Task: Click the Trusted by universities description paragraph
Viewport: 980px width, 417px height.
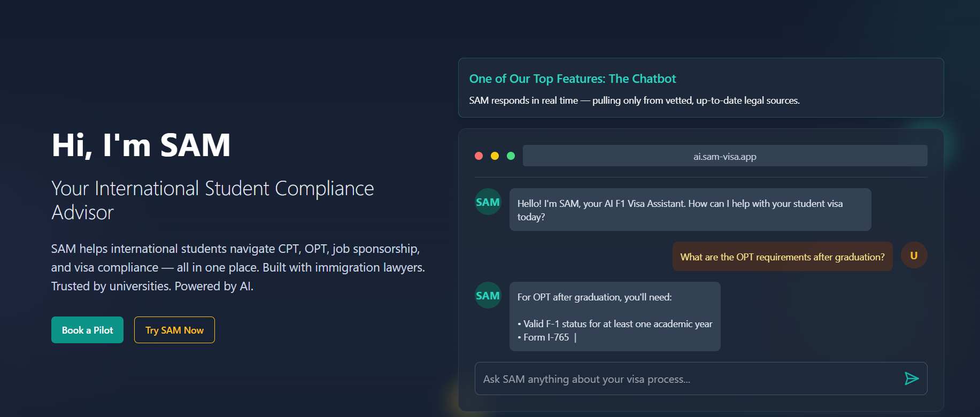Action: click(238, 267)
